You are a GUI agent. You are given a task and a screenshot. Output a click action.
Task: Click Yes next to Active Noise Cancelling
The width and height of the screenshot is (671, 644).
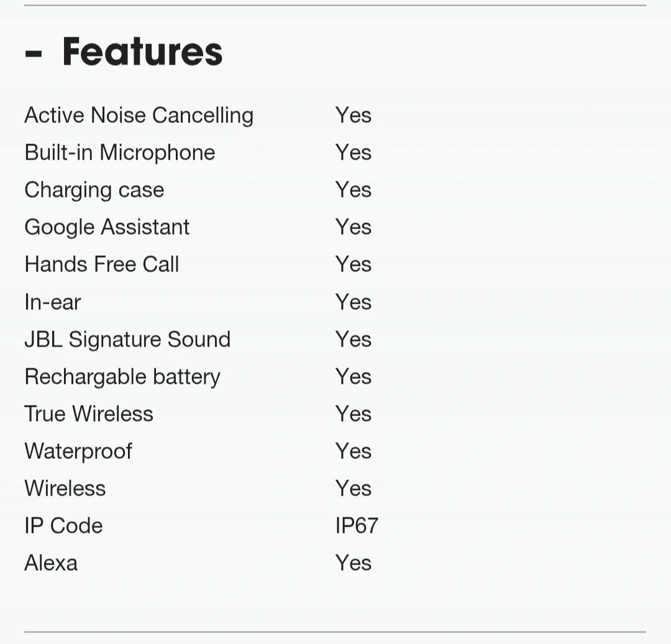(354, 116)
